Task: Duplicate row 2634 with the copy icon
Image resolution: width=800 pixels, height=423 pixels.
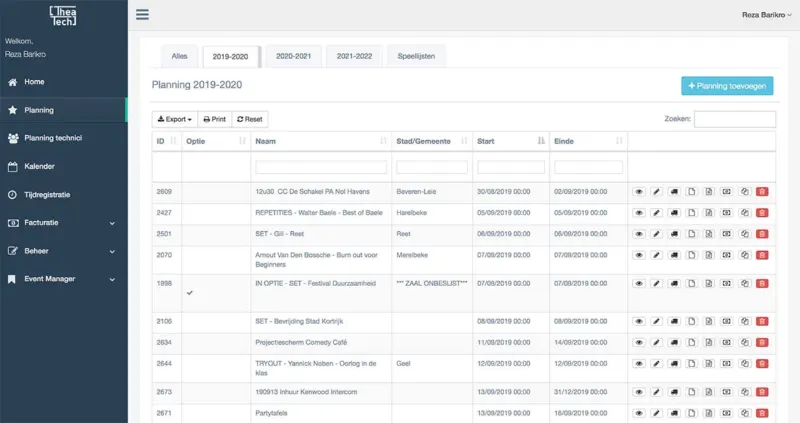Action: coord(744,343)
